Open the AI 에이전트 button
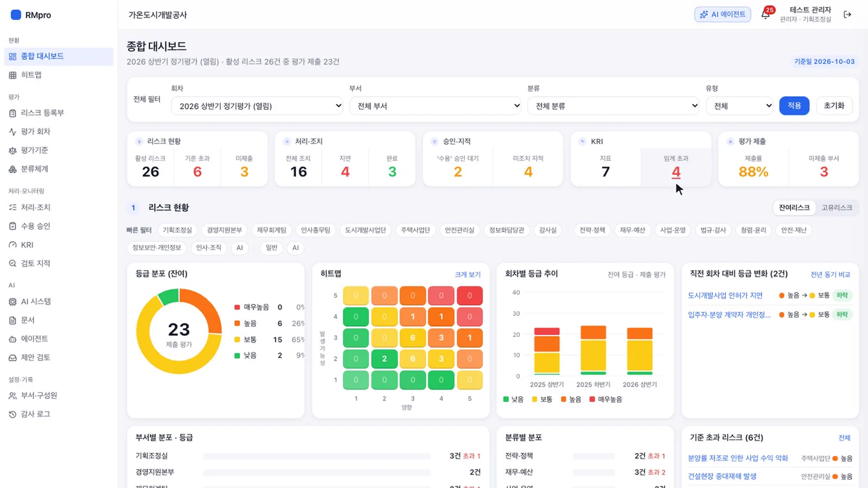Image resolution: width=868 pixels, height=488 pixels. click(723, 15)
